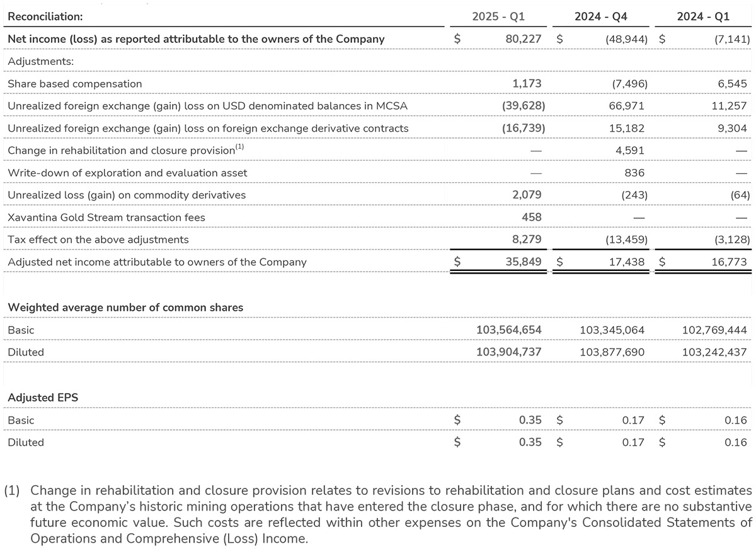Click diluted share count 103,242,437

click(x=714, y=352)
